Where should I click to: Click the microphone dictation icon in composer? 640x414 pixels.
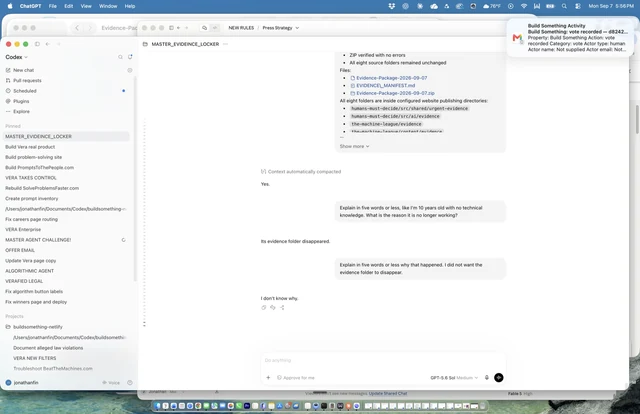coord(487,378)
